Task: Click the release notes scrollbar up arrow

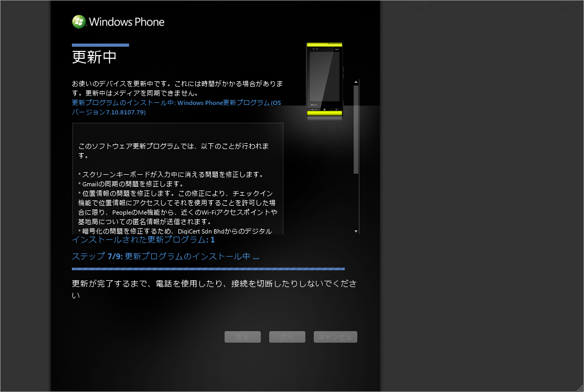Action: 356,82
